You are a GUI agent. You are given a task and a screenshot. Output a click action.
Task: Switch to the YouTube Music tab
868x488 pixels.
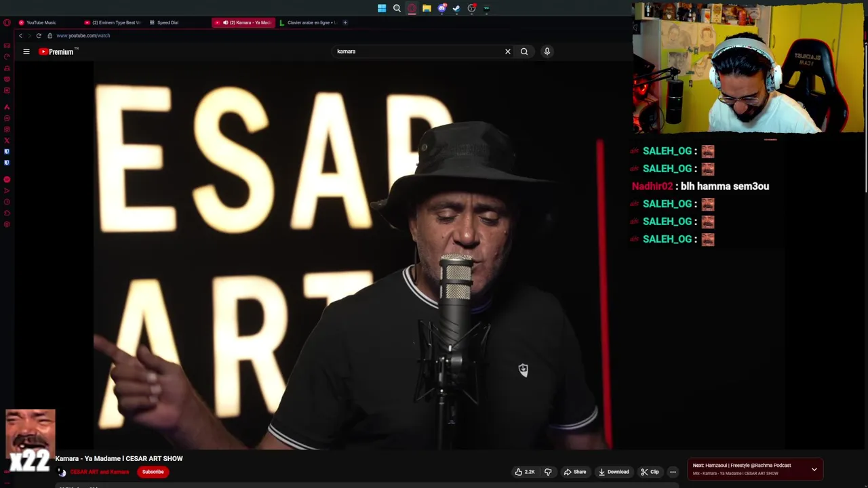46,22
